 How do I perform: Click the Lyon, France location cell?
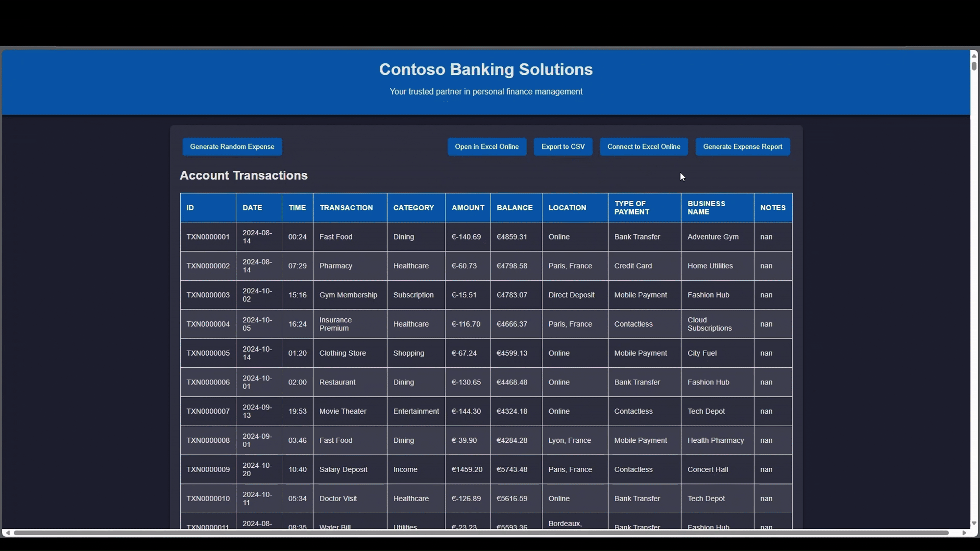[x=575, y=440]
